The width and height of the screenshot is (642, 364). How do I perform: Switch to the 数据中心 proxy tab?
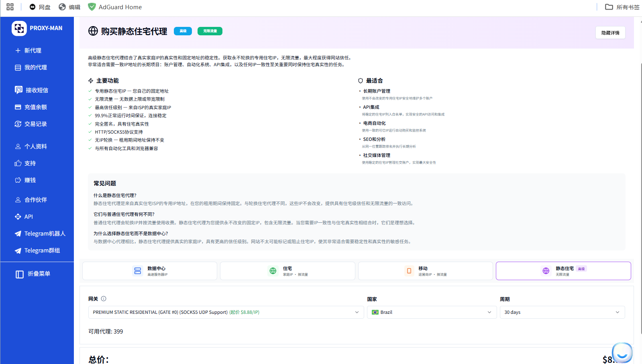[150, 271]
